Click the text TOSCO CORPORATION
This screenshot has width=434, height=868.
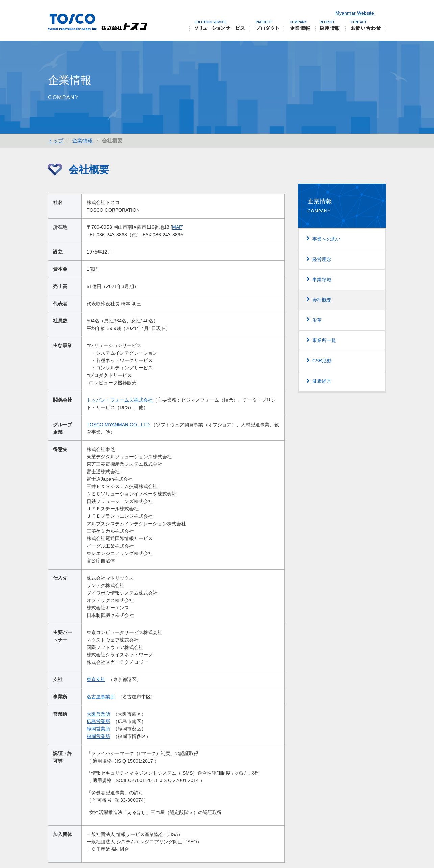(x=113, y=210)
